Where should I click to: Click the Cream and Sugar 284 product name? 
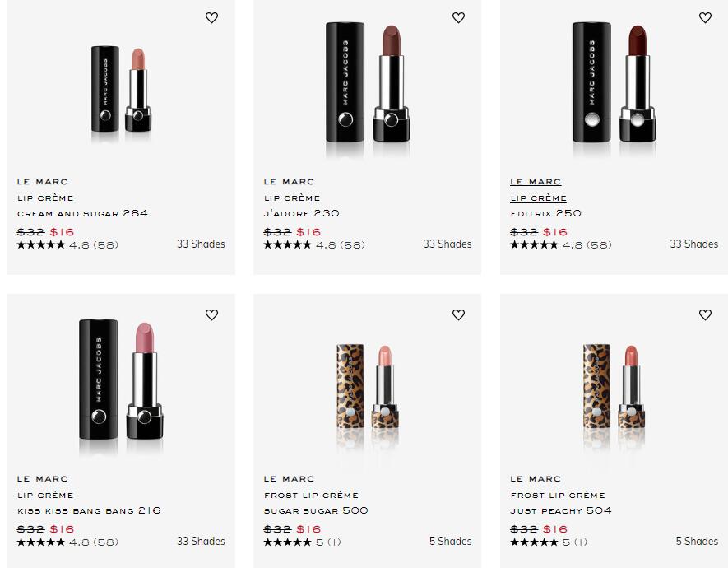[x=82, y=213]
